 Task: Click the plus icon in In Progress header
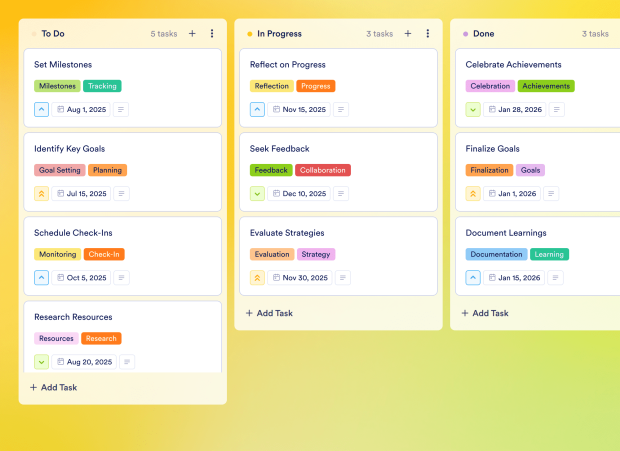click(x=408, y=33)
